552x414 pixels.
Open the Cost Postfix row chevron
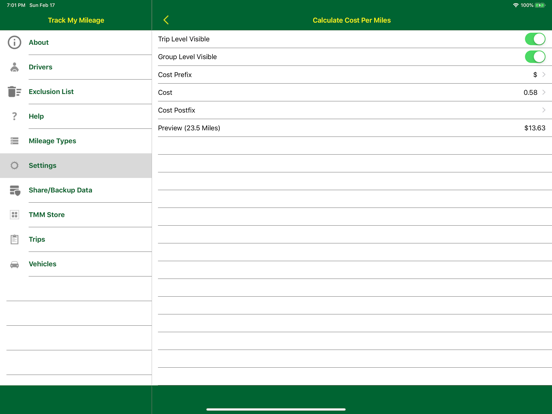point(544,110)
